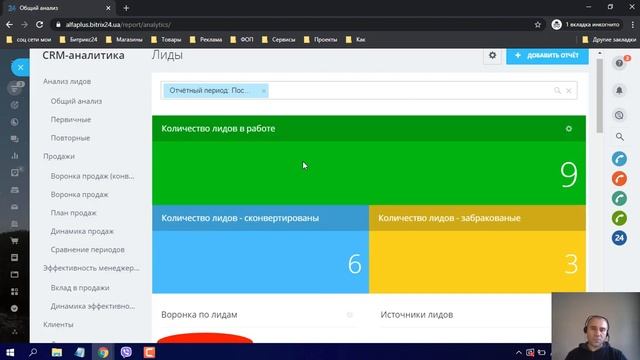Image resolution: width=640 pixels, height=360 pixels.
Task: Clear the filter search field
Action: tap(569, 91)
